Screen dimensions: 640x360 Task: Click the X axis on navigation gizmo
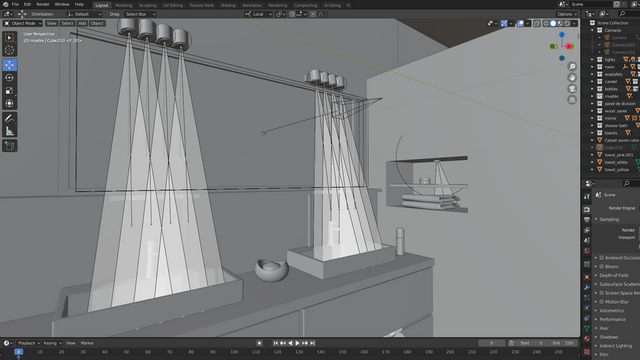pos(569,47)
